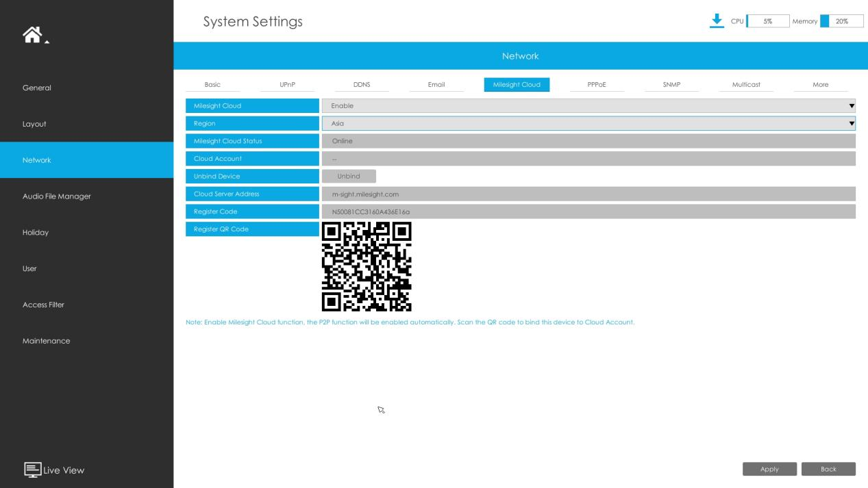Screen dimensions: 868x488
Task: Click the CPU usage bar
Action: 767,21
